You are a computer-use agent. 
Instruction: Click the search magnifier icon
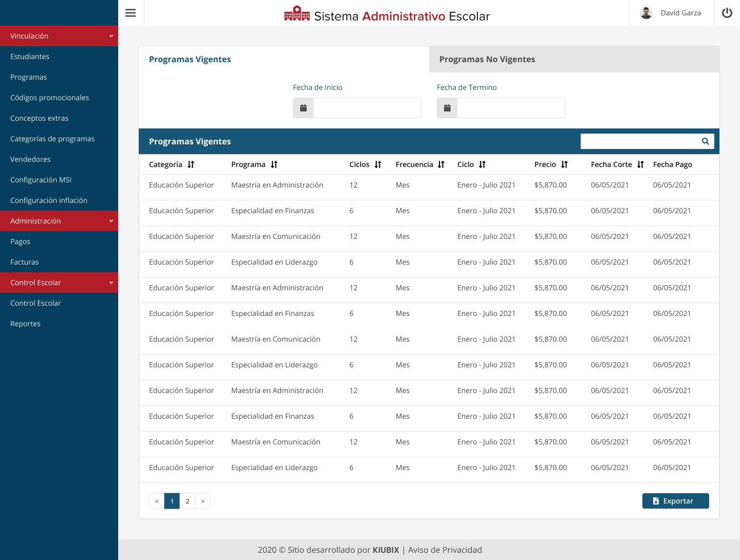click(x=705, y=141)
